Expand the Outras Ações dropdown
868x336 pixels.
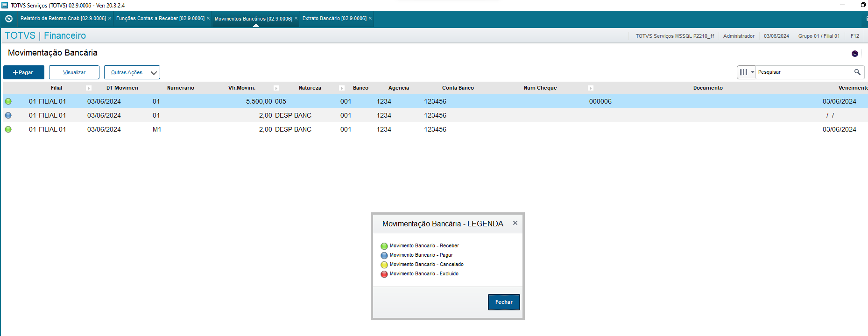[x=132, y=72]
